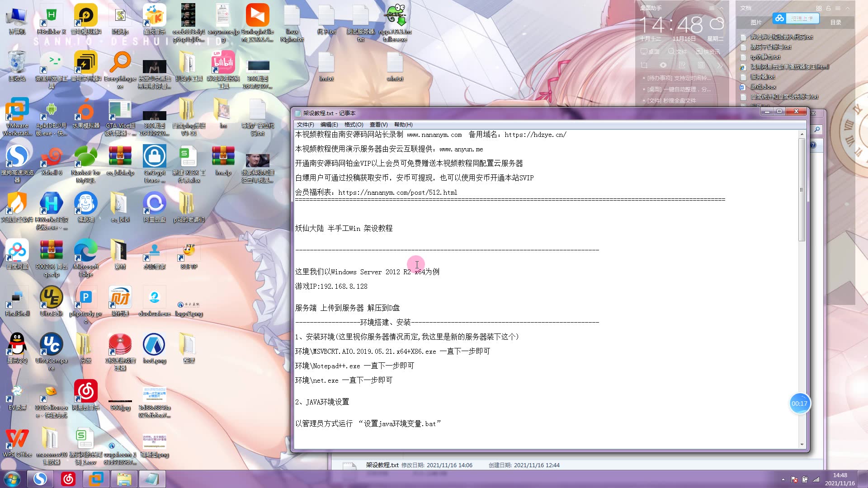Select the 百度网盘 desktop icon

pyautogui.click(x=17, y=254)
